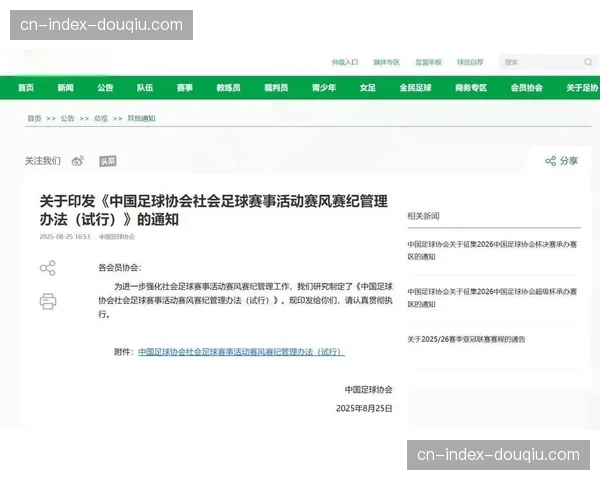
Task: Open the Weibo follow icon
Action: pyautogui.click(x=78, y=161)
